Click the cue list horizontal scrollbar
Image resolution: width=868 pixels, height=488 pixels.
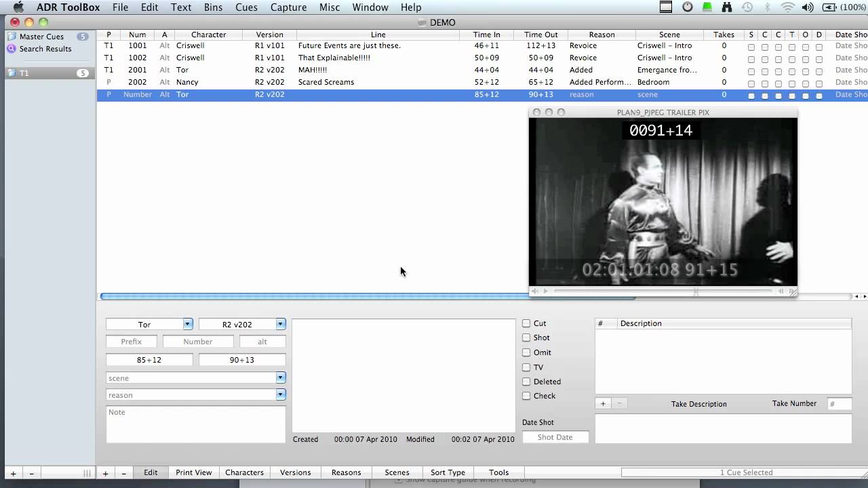coord(368,296)
